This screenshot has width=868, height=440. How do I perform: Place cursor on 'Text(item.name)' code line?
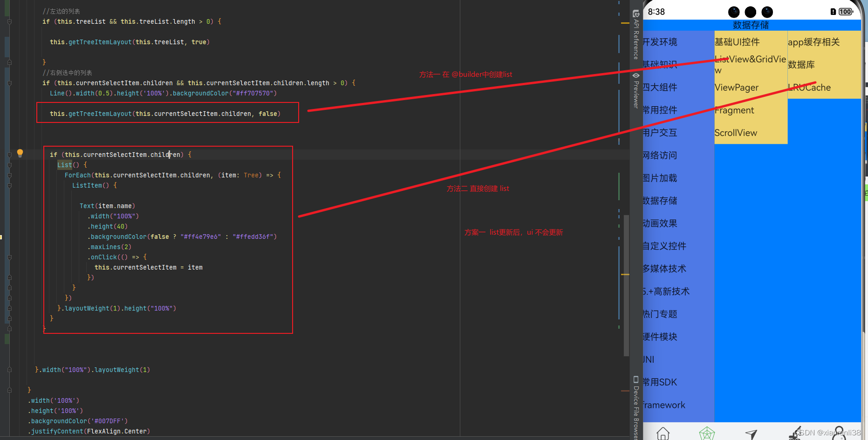click(107, 206)
